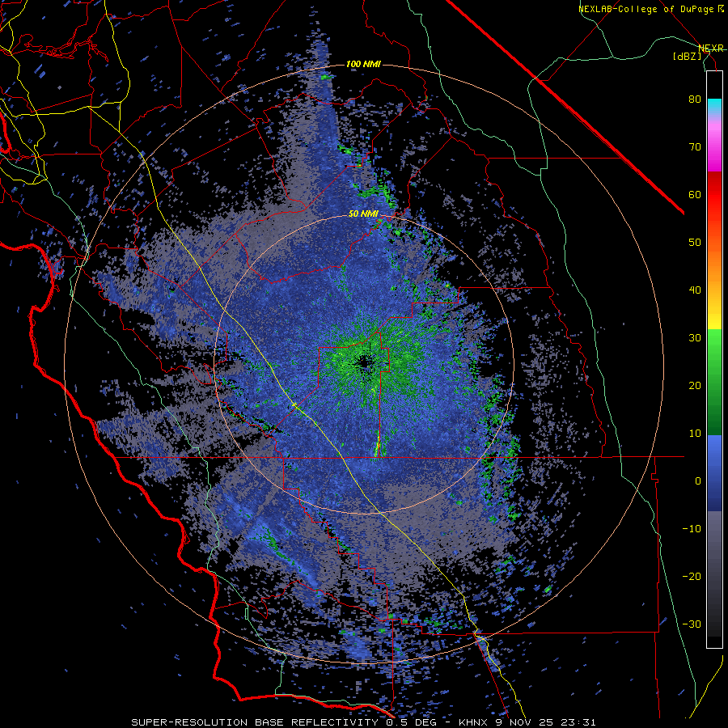Click the NEXR label at top right
The height and width of the screenshot is (728, 728).
click(x=711, y=49)
